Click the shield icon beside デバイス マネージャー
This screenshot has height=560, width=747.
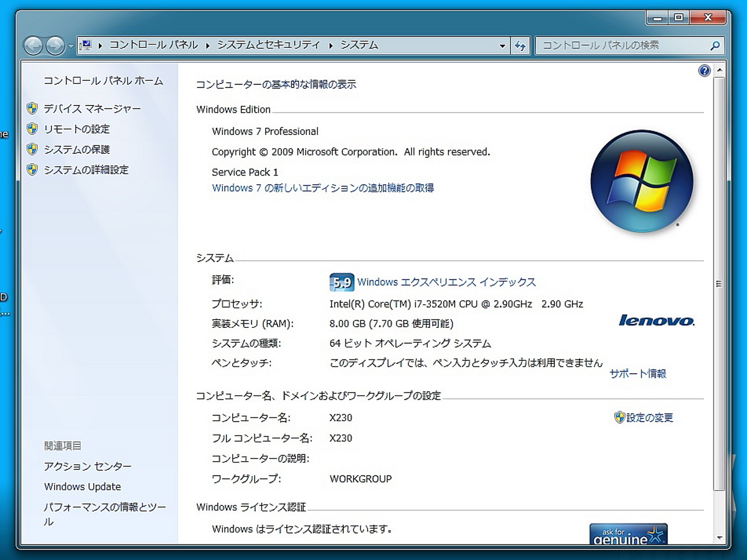32,109
